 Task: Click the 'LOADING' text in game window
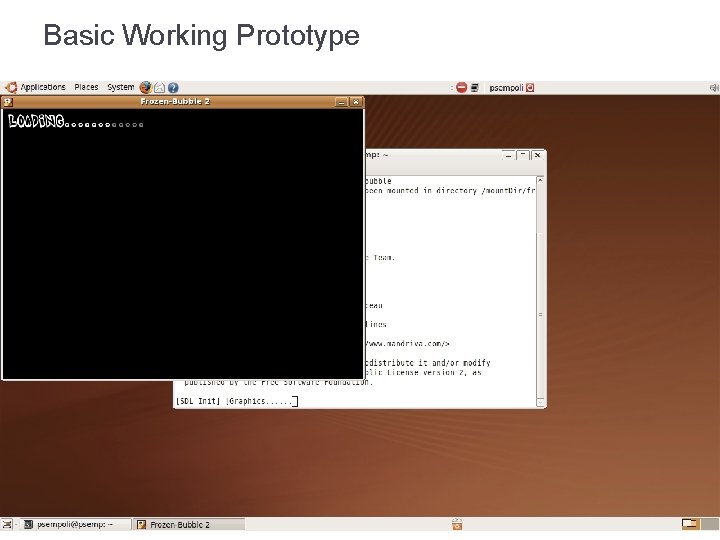pyautogui.click(x=36, y=121)
